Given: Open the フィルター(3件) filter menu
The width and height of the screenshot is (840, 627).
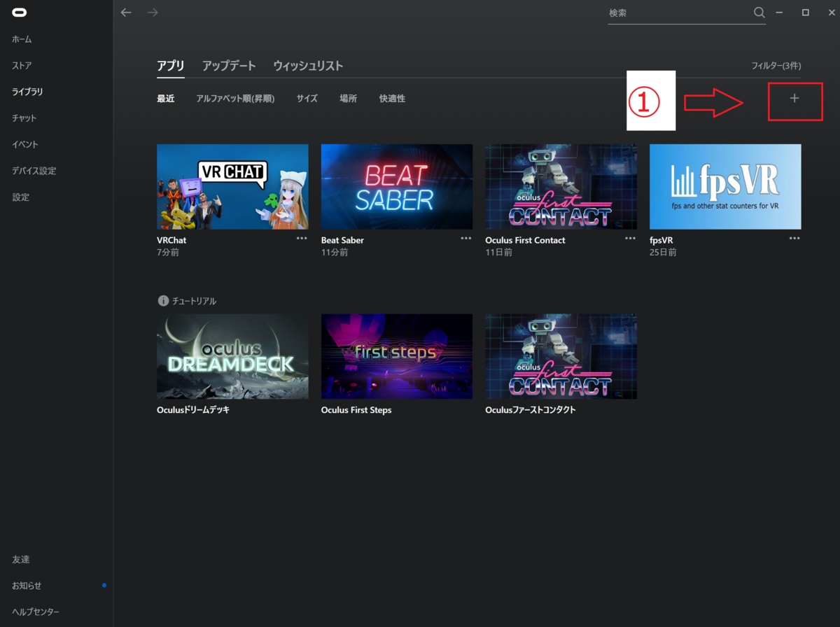Looking at the screenshot, I should click(x=776, y=66).
